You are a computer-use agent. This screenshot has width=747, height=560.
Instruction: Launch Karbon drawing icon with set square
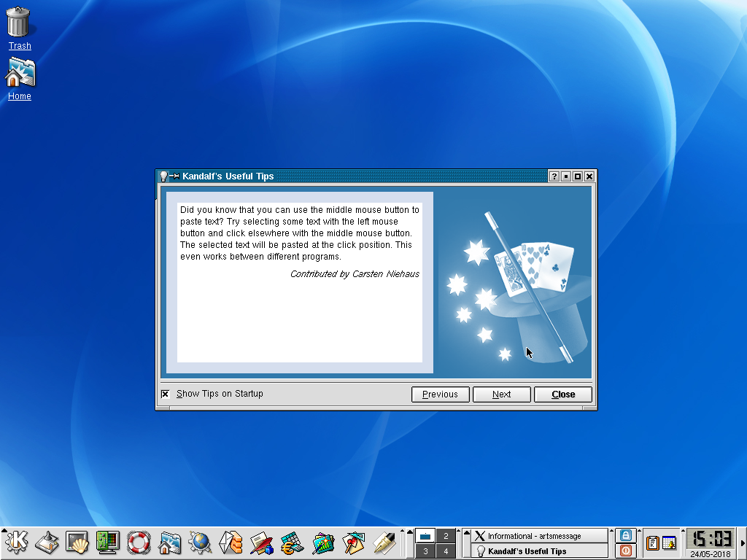(354, 542)
